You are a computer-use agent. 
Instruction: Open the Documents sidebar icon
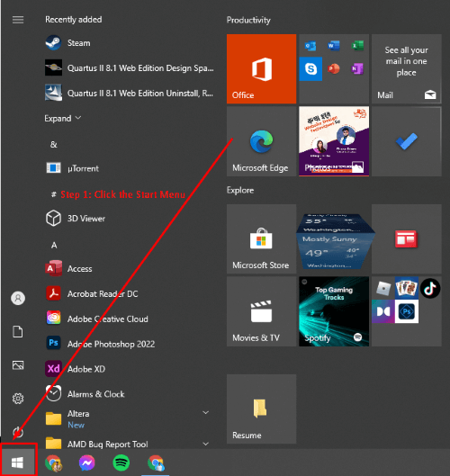18,331
